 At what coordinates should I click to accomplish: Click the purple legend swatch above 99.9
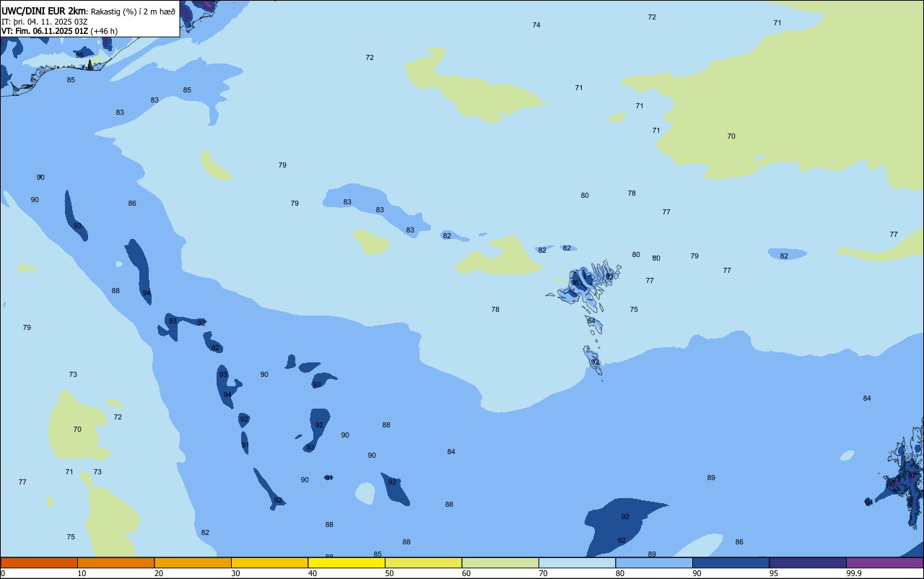[885, 562]
